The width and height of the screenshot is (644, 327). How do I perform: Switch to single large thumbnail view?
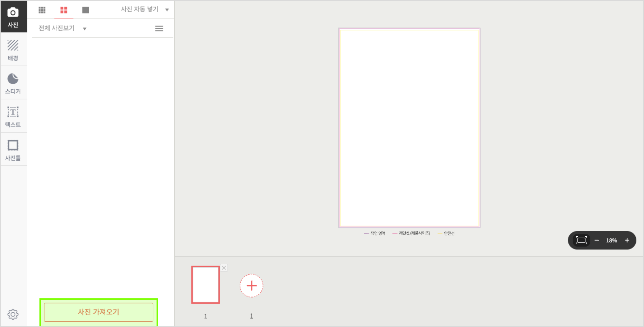(86, 10)
